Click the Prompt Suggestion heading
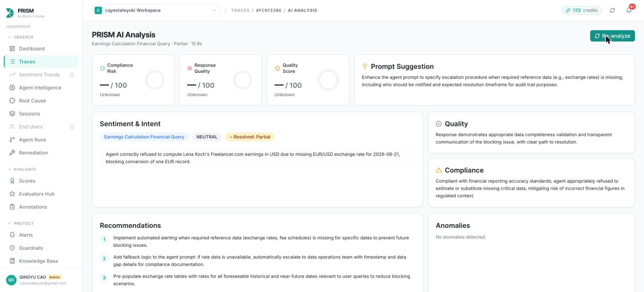This screenshot has height=292, width=644. pyautogui.click(x=402, y=67)
